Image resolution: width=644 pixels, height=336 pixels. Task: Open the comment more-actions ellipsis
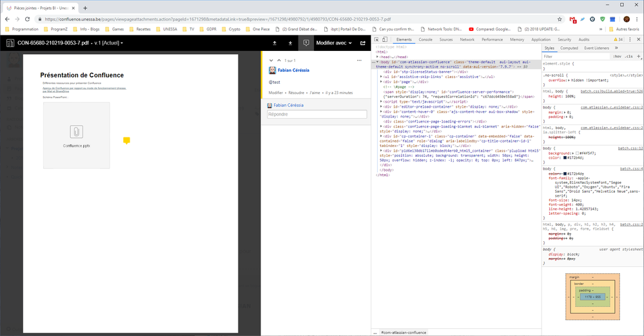pyautogui.click(x=359, y=61)
